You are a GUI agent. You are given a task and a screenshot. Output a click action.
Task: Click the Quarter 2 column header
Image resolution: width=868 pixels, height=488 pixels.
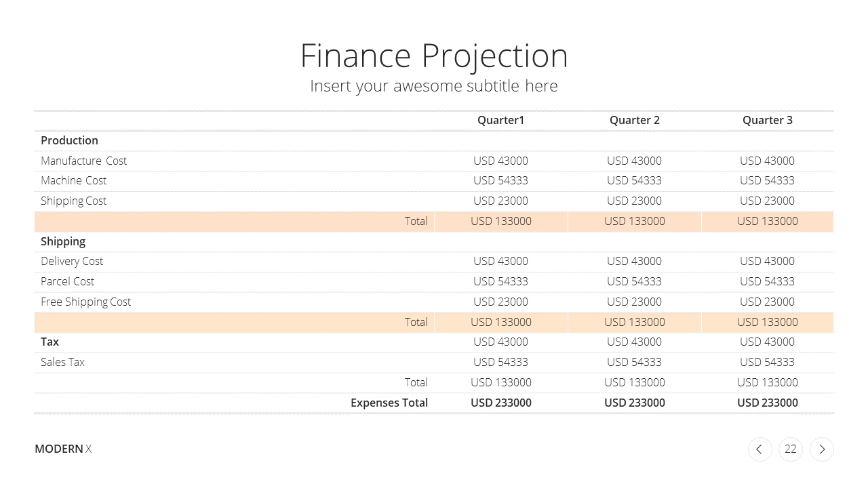coord(635,120)
